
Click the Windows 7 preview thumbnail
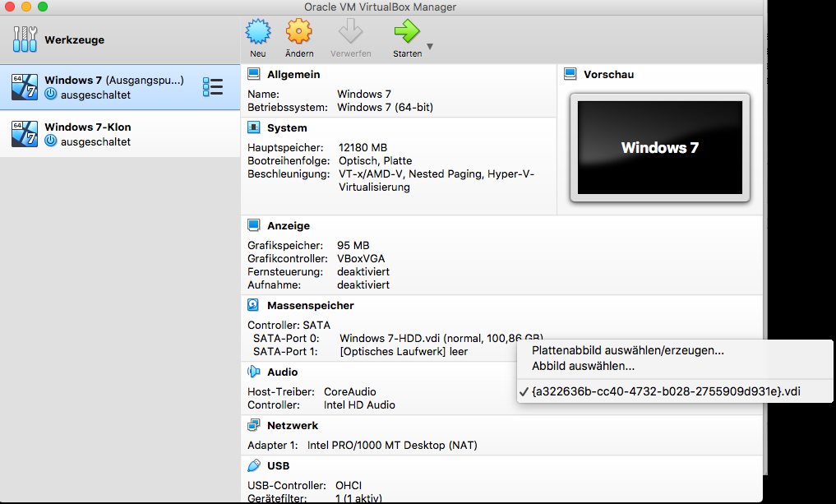[x=660, y=148]
